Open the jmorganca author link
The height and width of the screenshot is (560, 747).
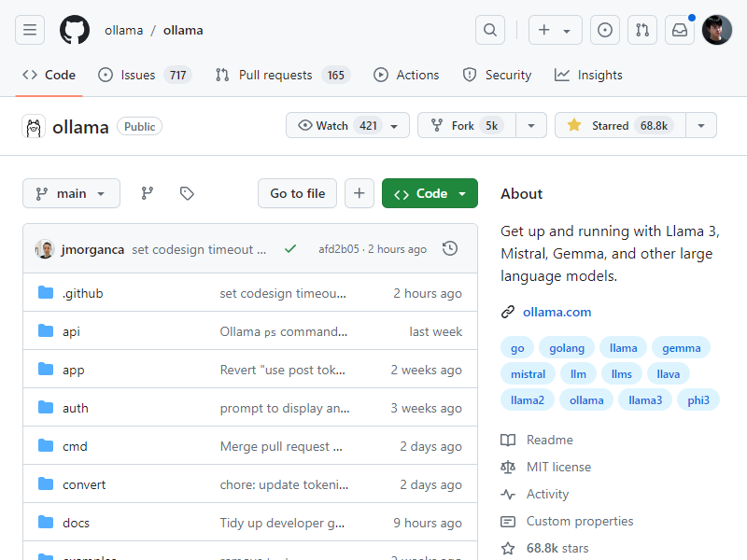click(92, 249)
